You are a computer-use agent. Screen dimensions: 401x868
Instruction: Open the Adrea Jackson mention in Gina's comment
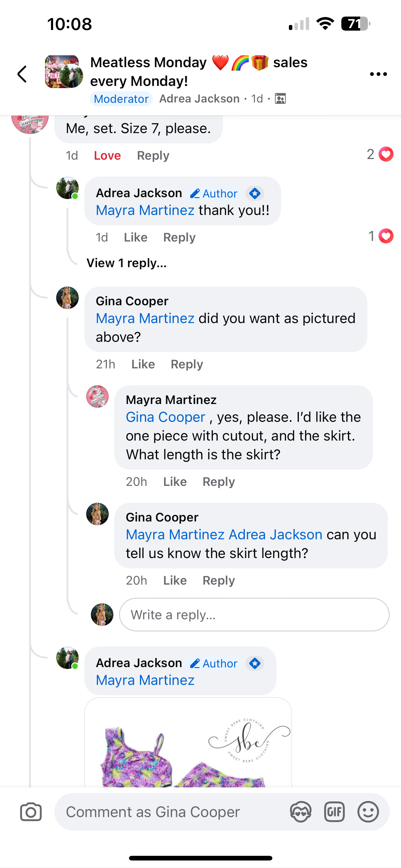275,534
